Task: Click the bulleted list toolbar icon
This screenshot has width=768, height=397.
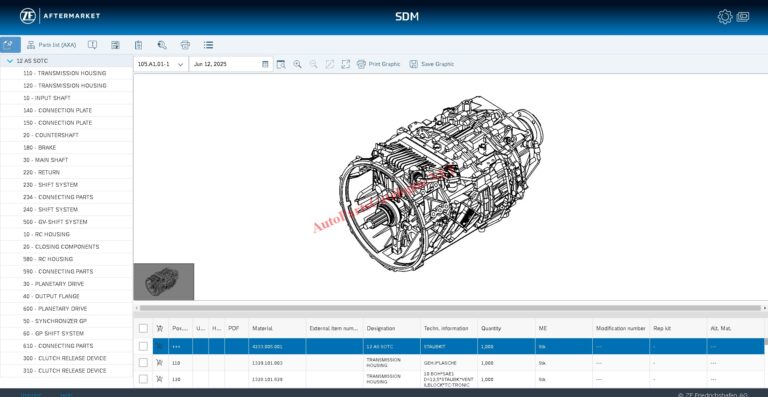Action: [x=209, y=45]
